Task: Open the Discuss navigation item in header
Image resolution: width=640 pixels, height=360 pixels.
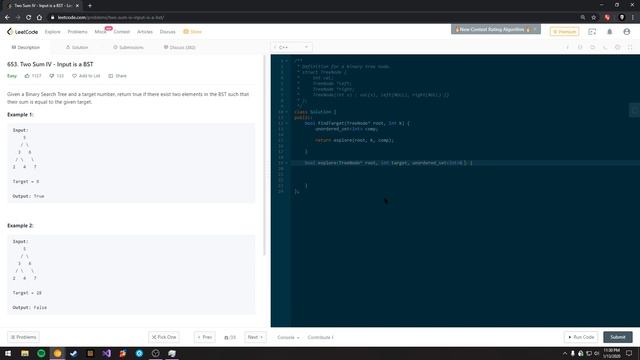Action: click(167, 31)
